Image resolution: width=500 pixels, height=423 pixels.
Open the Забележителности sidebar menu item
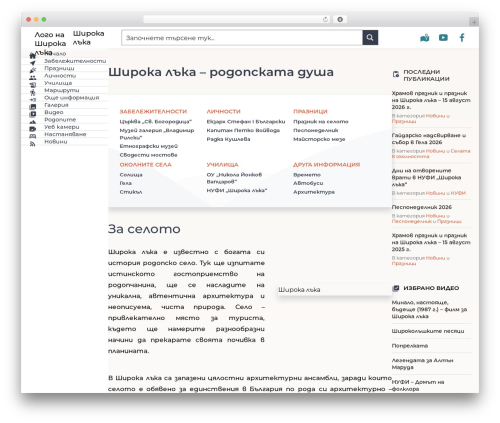[75, 61]
